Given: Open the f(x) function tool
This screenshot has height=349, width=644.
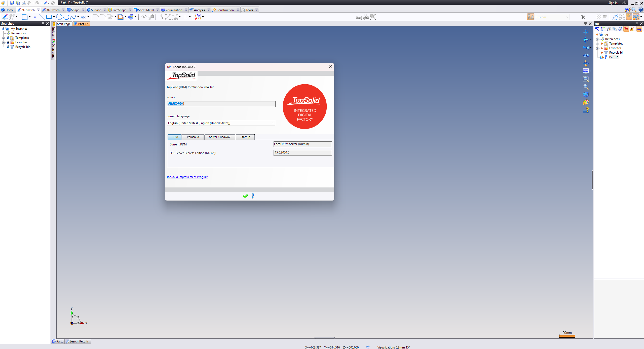Looking at the screenshot, I should [x=198, y=17].
